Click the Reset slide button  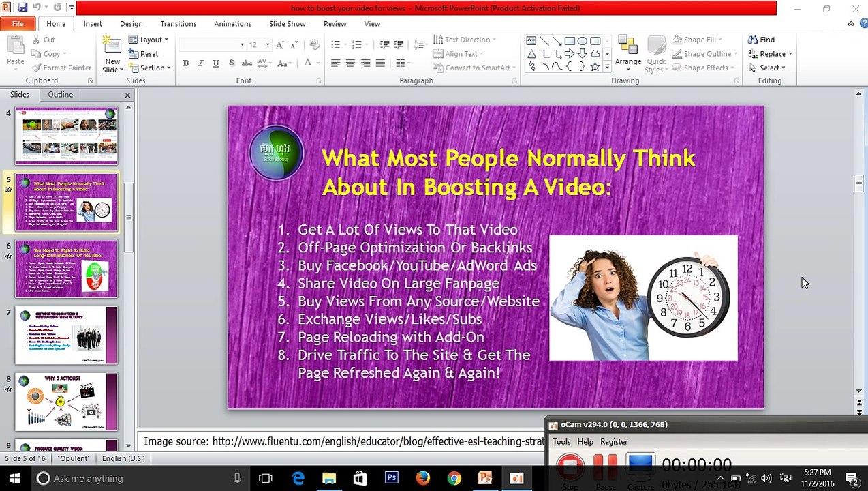[x=143, y=54]
